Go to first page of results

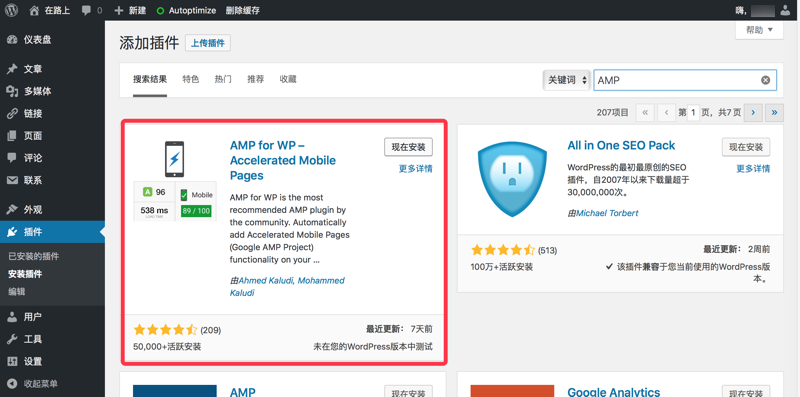coord(645,112)
